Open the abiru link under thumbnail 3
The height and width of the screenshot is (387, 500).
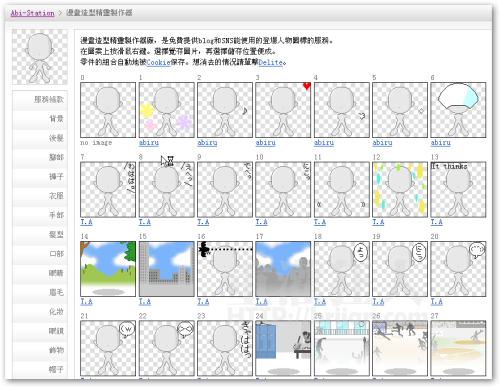click(265, 143)
